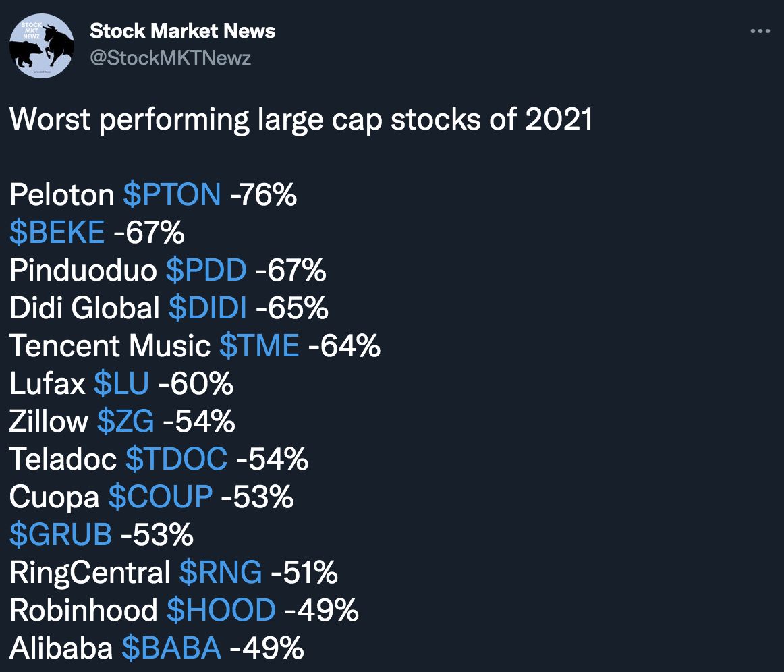Select the $RNG ticker link
Viewport: 784px width, 672px height.
click(x=221, y=573)
